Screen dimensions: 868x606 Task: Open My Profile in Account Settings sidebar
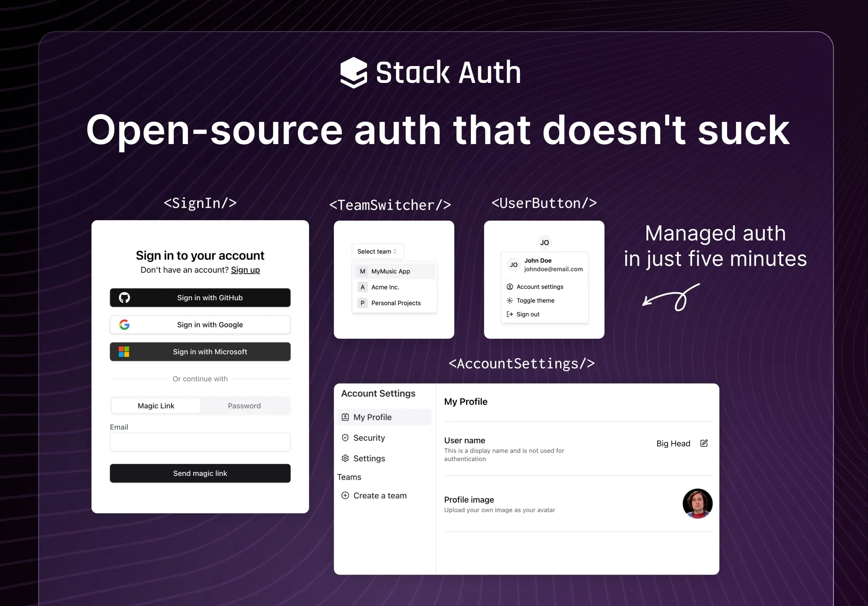372,417
